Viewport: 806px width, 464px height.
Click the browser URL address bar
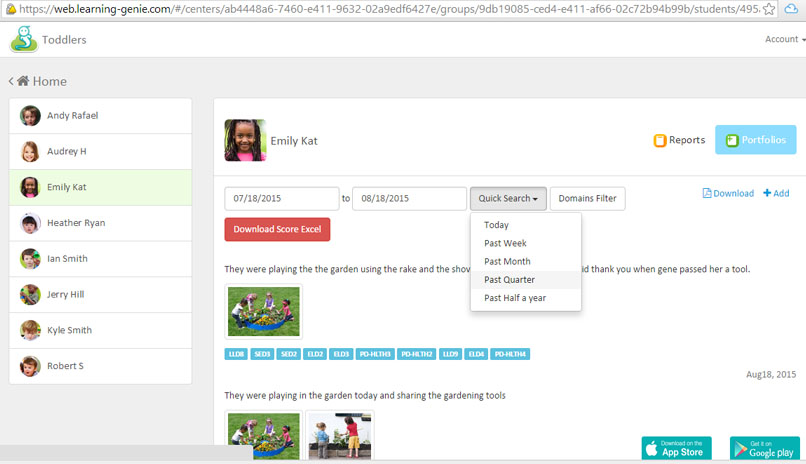coord(389,9)
